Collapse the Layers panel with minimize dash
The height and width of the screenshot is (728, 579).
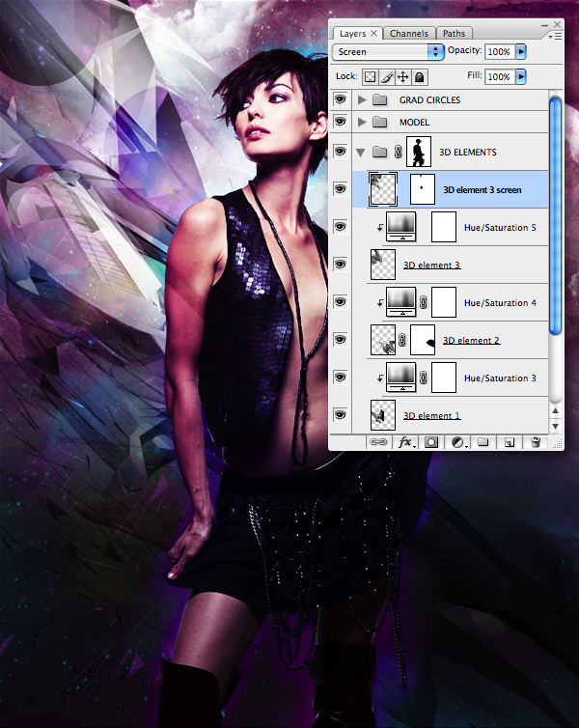pyautogui.click(x=544, y=25)
